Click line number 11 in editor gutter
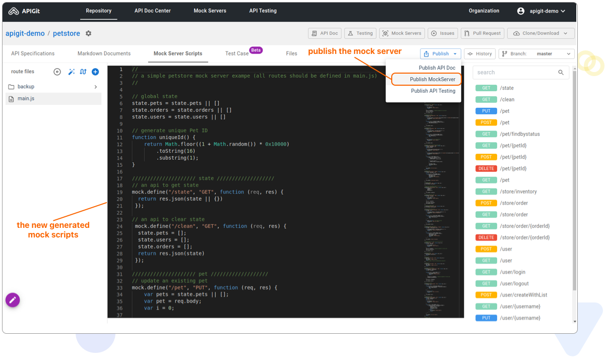This screenshot has width=605, height=364. coord(119,138)
